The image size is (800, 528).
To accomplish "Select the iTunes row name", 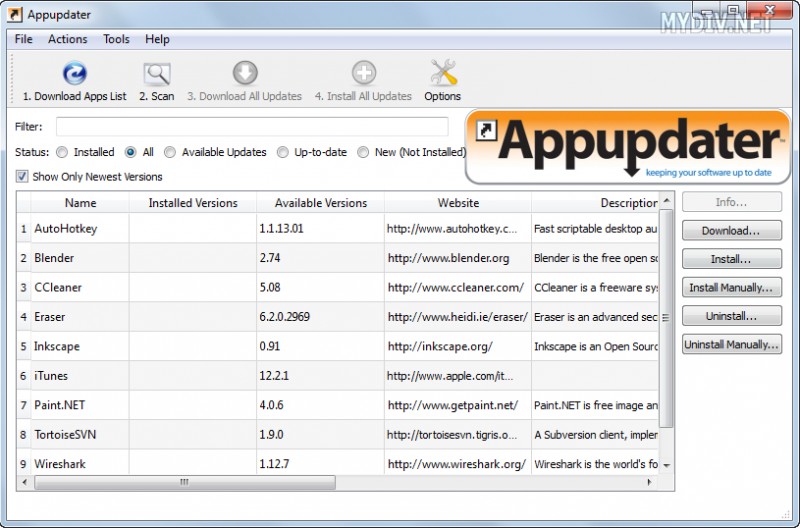I will coord(51,376).
